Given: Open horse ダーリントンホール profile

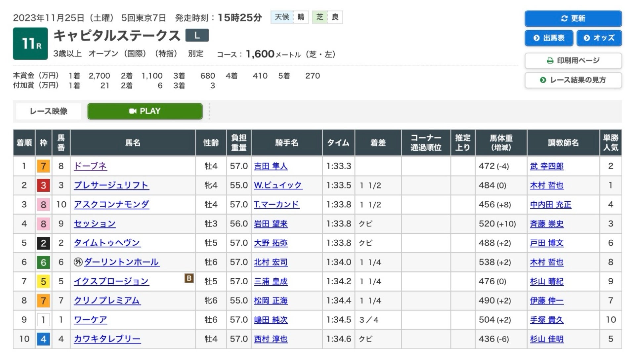Looking at the screenshot, I should point(121,262).
